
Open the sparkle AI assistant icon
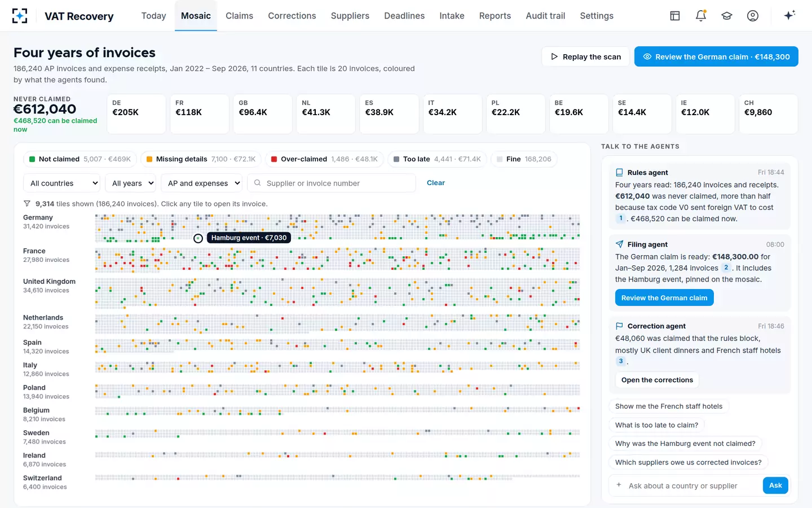(789, 15)
